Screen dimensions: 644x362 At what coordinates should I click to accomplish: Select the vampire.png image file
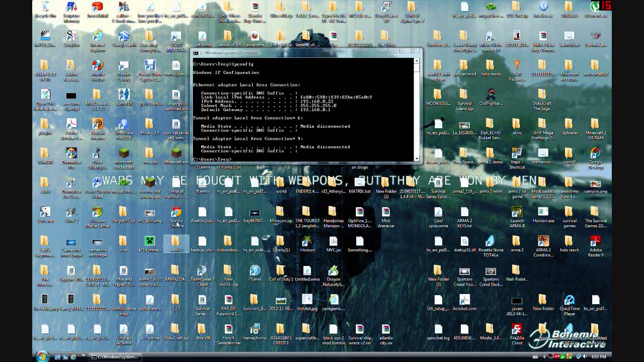pyautogui.click(x=595, y=185)
